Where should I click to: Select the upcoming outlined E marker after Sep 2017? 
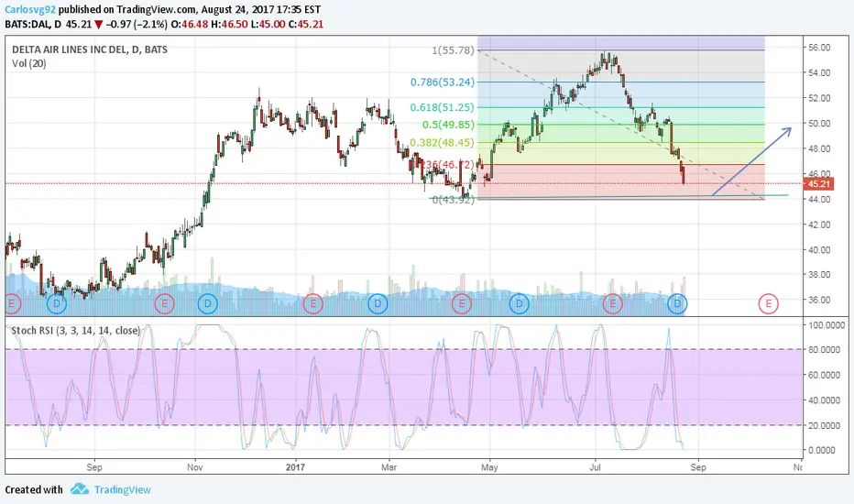coord(769,303)
